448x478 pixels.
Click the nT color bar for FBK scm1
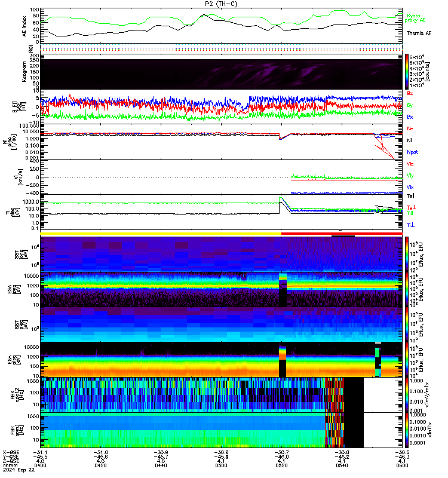(x=407, y=430)
